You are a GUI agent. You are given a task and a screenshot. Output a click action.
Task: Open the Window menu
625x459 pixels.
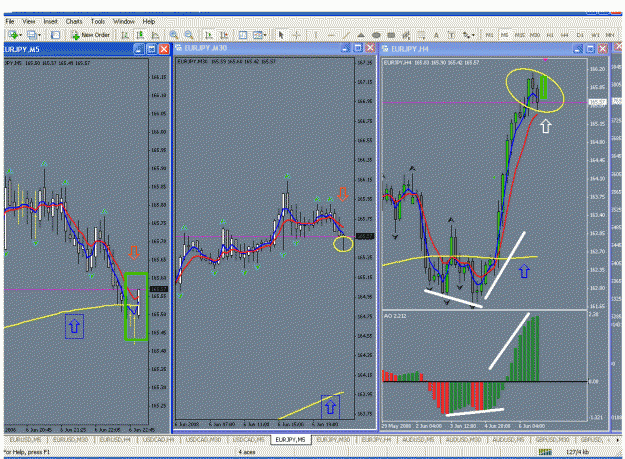(x=124, y=21)
